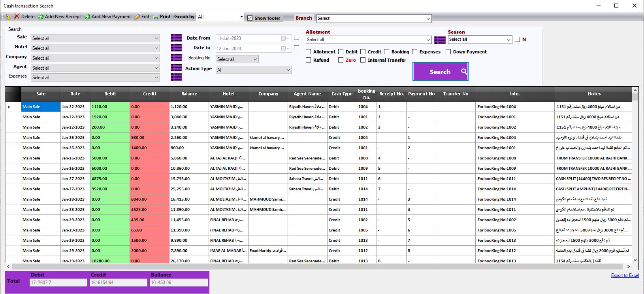Expand the Safe dropdown
The height and width of the screenshot is (294, 644).
coord(156,38)
